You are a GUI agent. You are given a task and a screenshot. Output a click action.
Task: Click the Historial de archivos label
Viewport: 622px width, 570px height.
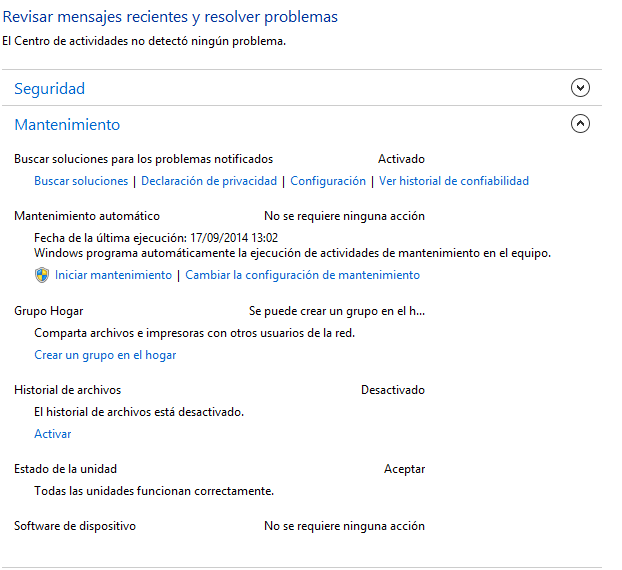click(67, 390)
